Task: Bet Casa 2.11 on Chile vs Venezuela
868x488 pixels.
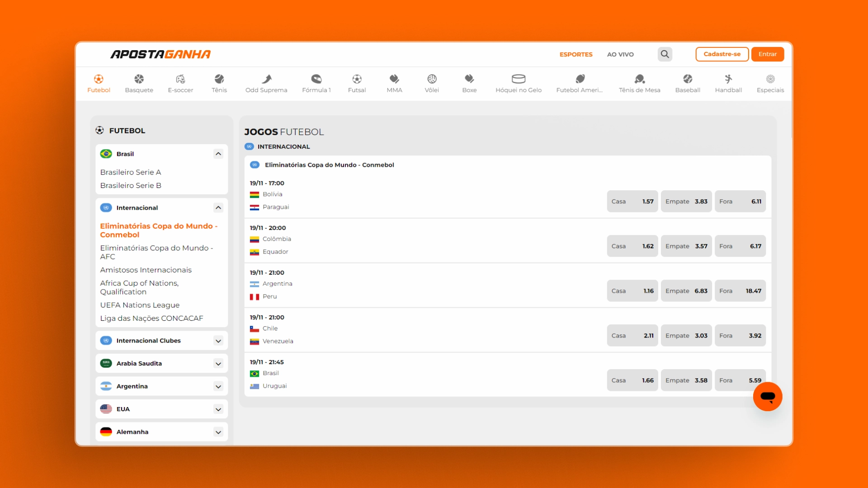Action: tap(632, 336)
